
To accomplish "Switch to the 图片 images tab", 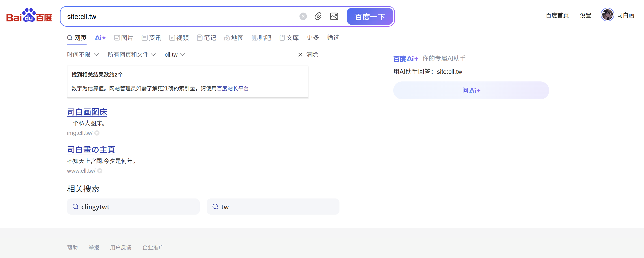I will [x=124, y=38].
